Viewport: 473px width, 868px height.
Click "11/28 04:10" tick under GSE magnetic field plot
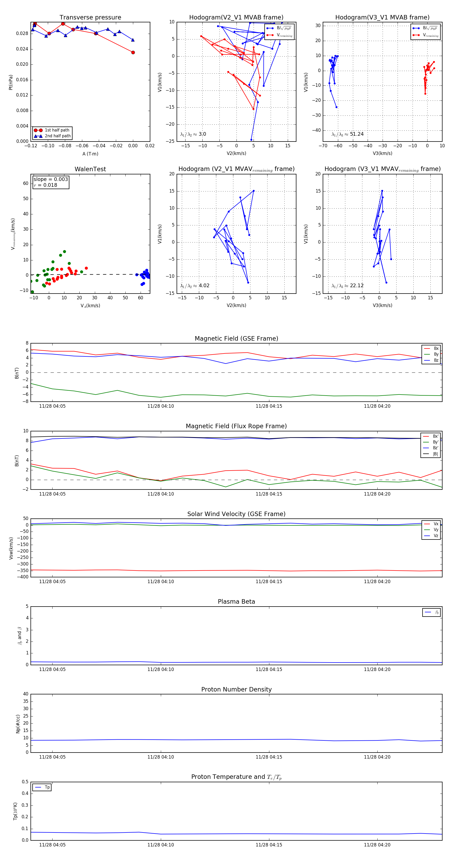161,406
